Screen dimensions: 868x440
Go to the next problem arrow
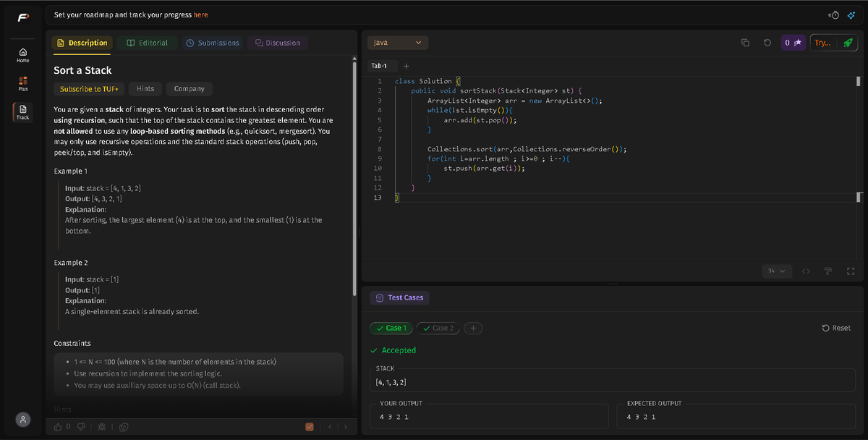click(x=345, y=426)
